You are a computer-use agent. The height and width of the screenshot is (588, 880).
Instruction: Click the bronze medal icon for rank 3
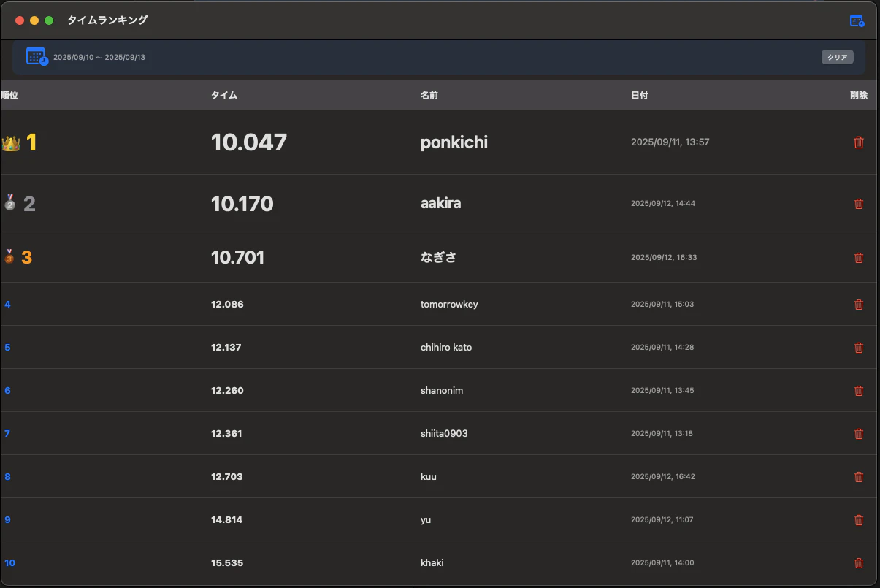click(x=9, y=256)
